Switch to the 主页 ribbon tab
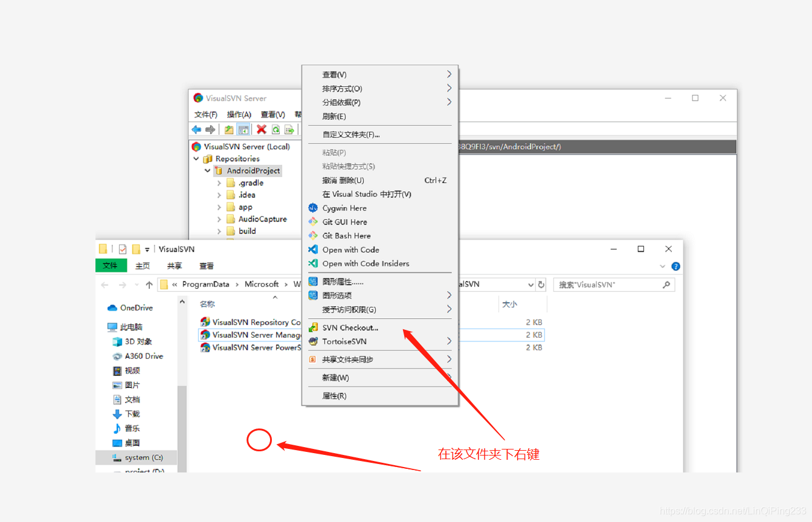The width and height of the screenshot is (812, 522). tap(143, 266)
